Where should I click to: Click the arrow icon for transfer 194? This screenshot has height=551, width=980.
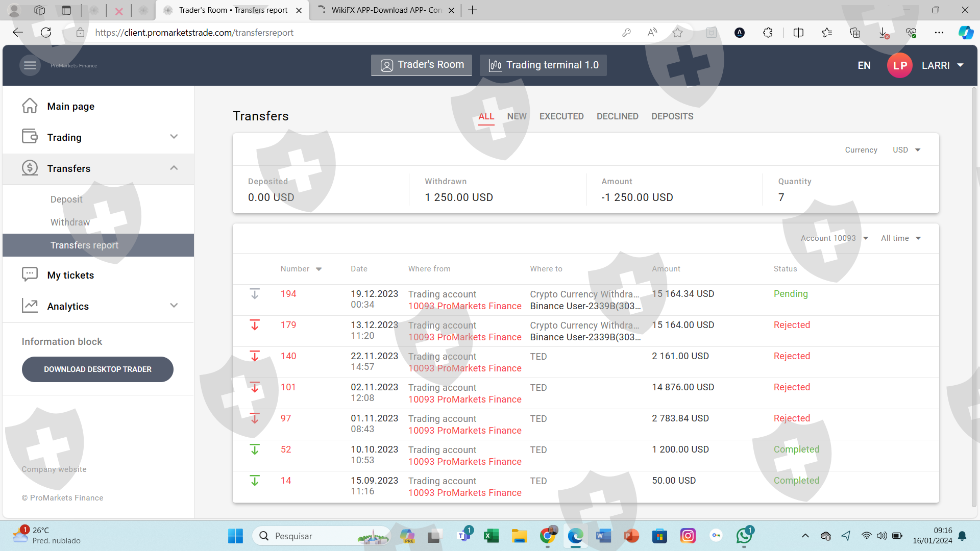[x=255, y=294]
